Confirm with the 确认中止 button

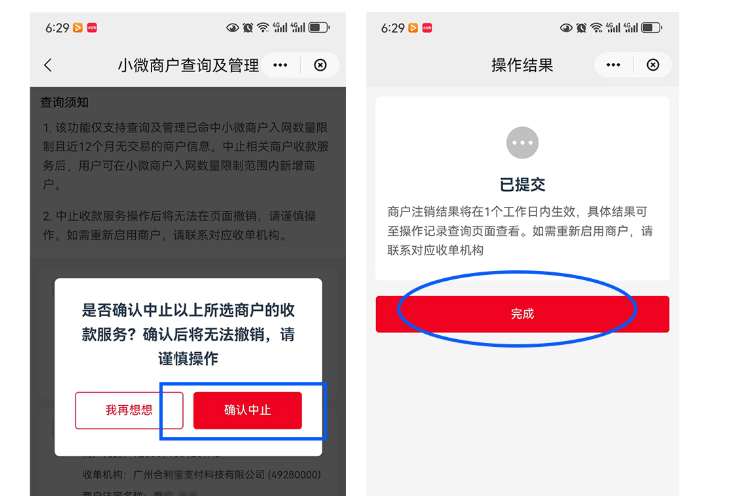pos(247,410)
